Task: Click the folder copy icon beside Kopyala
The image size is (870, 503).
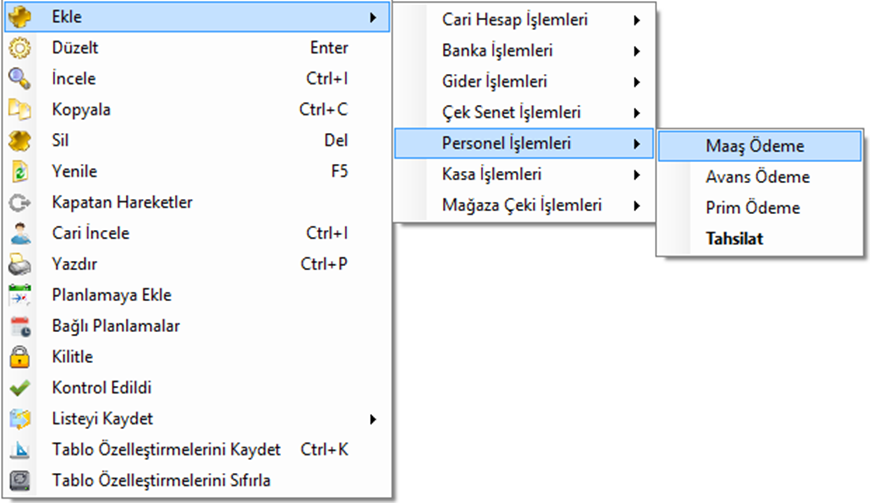Action: 20,110
